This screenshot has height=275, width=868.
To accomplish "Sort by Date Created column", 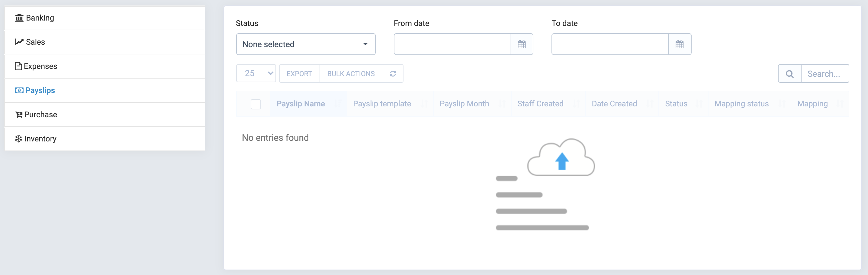I will pos(614,104).
